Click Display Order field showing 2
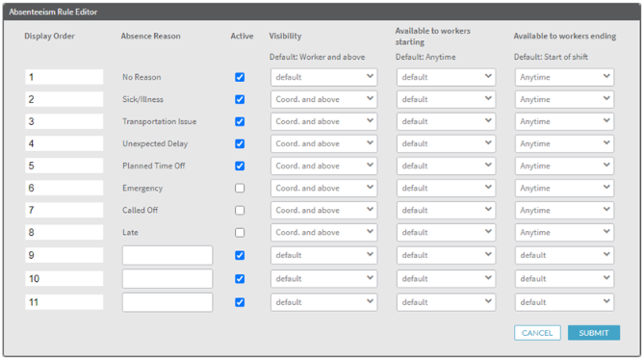This screenshot has height=359, width=644. pos(64,99)
